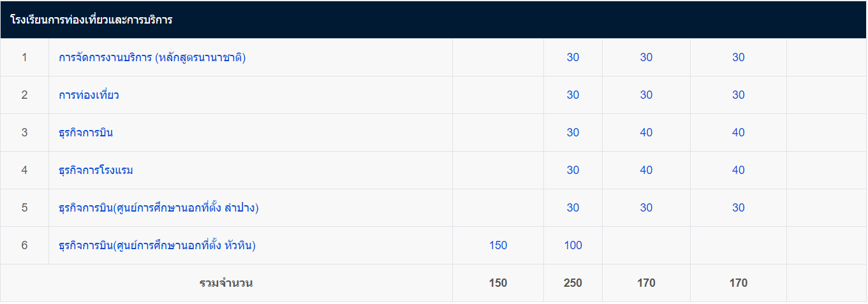868x304 pixels.
Task: Open the ธุรกิจการโรงแรม program link
Action: point(96,170)
